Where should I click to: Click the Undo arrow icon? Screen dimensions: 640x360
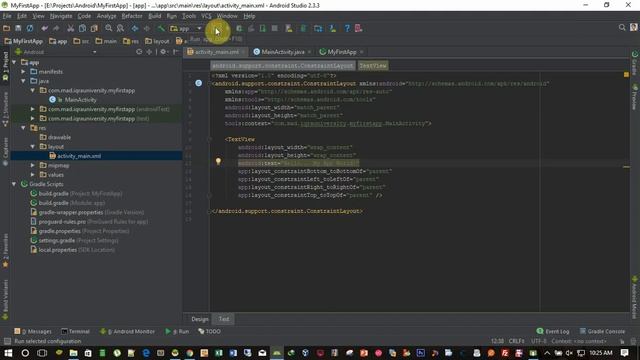44,28
